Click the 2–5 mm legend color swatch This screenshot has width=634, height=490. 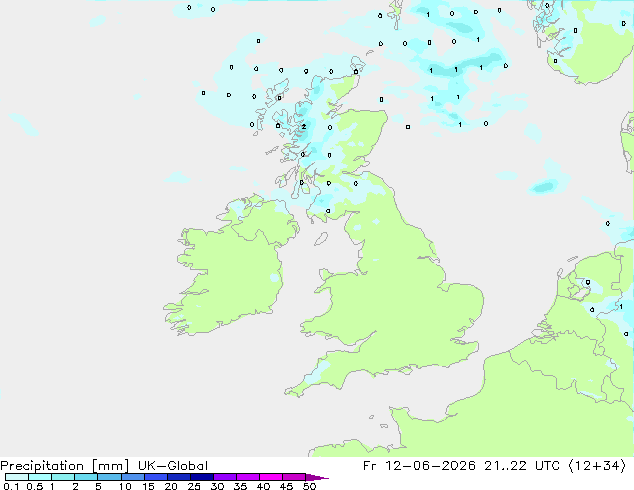86,477
